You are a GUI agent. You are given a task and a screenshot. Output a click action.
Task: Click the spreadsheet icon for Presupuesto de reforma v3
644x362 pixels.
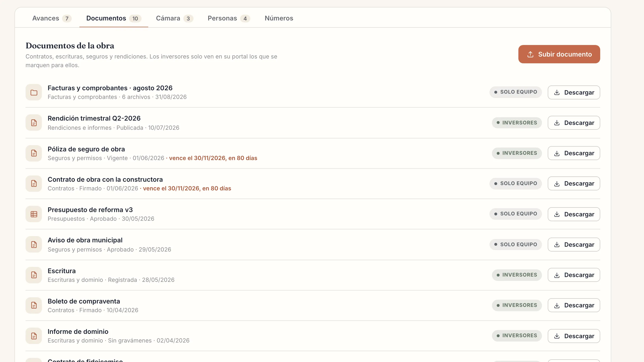click(x=34, y=214)
